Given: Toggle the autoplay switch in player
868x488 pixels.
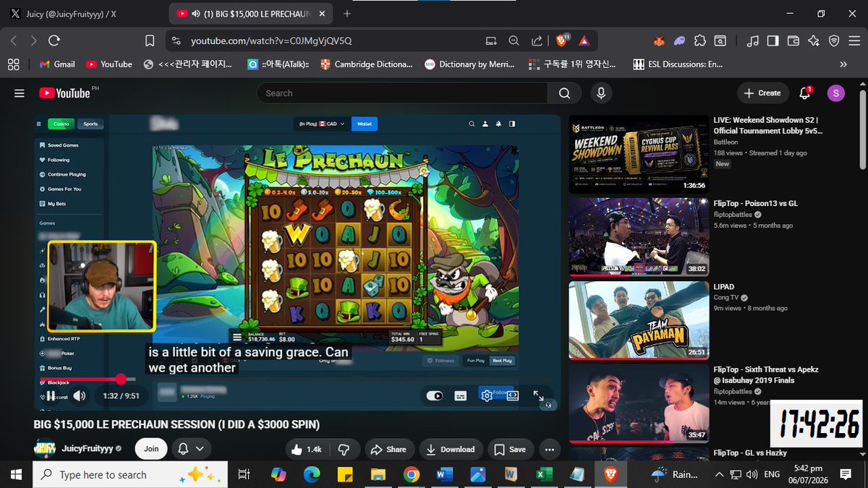Looking at the screenshot, I should [434, 395].
